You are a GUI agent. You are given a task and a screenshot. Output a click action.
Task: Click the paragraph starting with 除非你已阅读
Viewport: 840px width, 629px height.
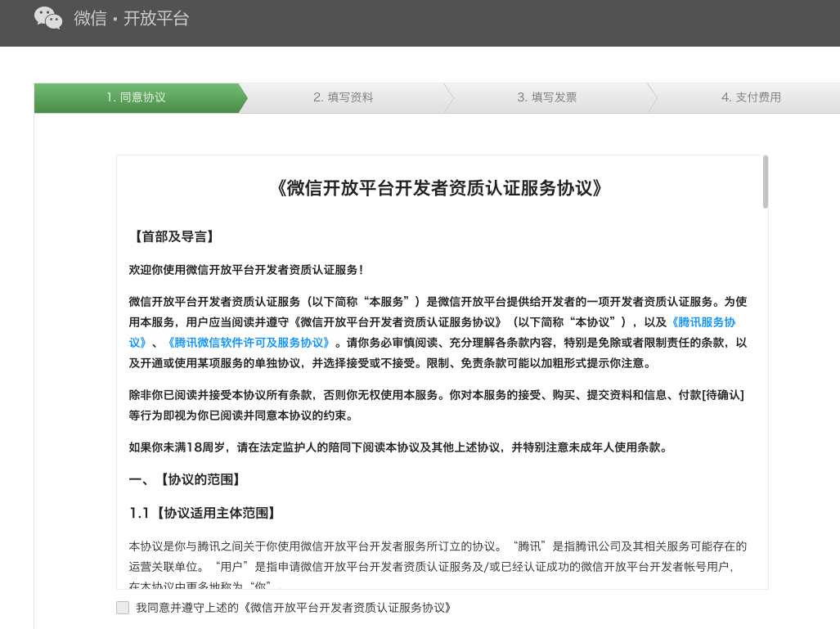click(x=436, y=405)
